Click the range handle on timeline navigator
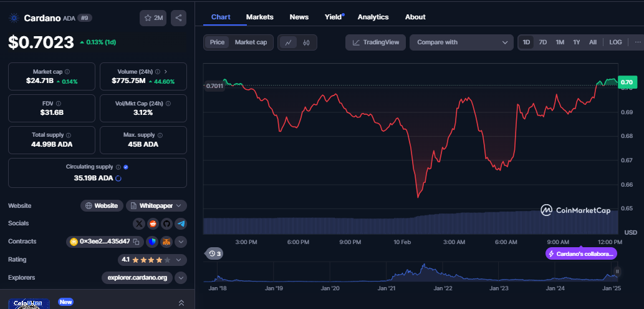Screen dimensions: 644x309 pyautogui.click(x=617, y=272)
